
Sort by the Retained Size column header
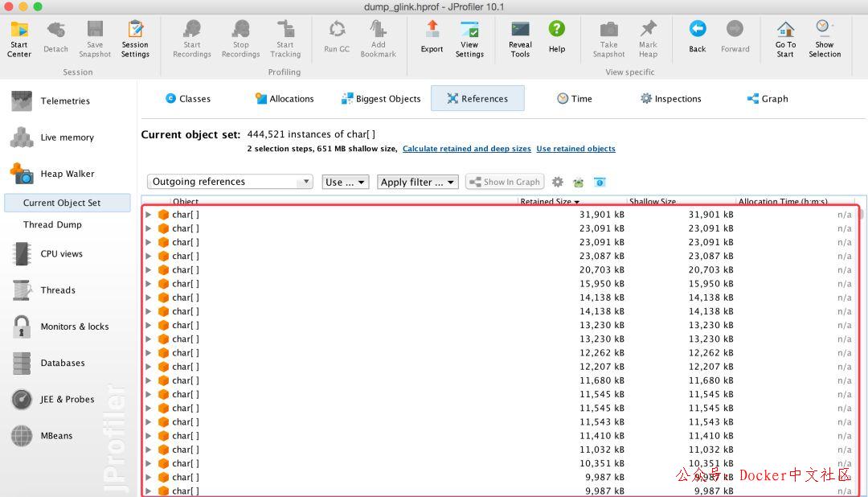pyautogui.click(x=549, y=201)
